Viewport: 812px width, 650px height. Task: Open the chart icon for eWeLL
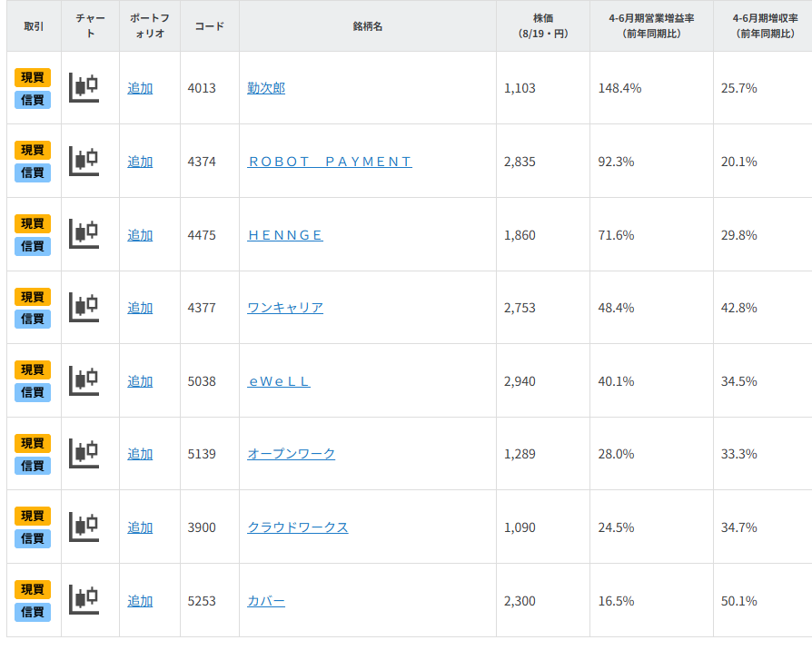click(x=84, y=381)
